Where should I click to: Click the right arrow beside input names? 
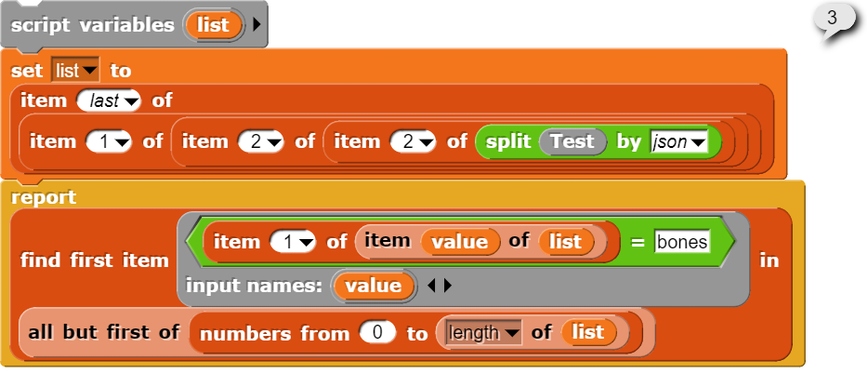point(447,286)
